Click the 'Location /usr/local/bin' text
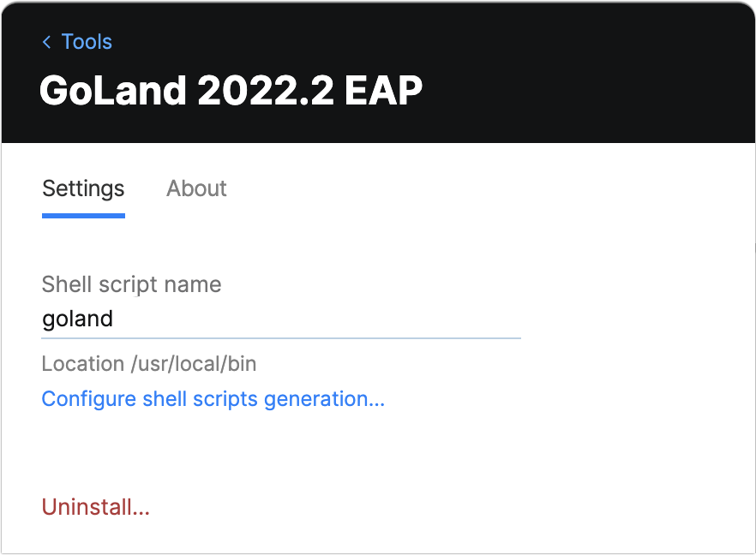Viewport: 756px width, 555px height. (x=148, y=364)
